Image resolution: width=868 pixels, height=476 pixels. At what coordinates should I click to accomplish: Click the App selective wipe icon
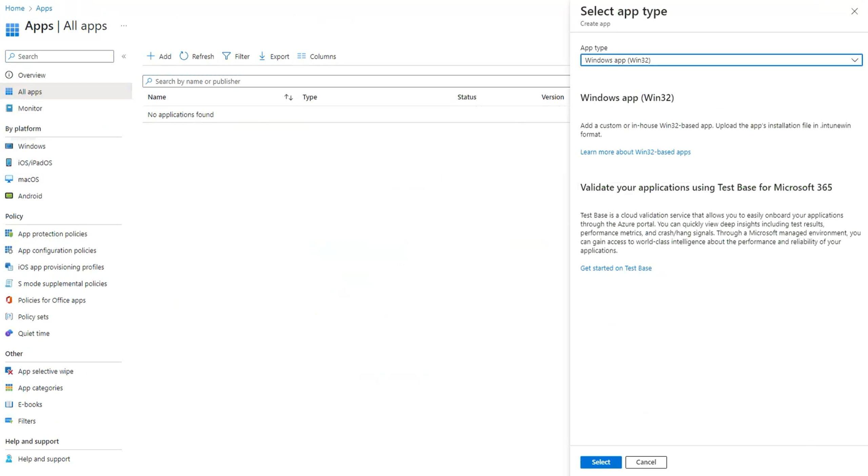[x=9, y=371]
